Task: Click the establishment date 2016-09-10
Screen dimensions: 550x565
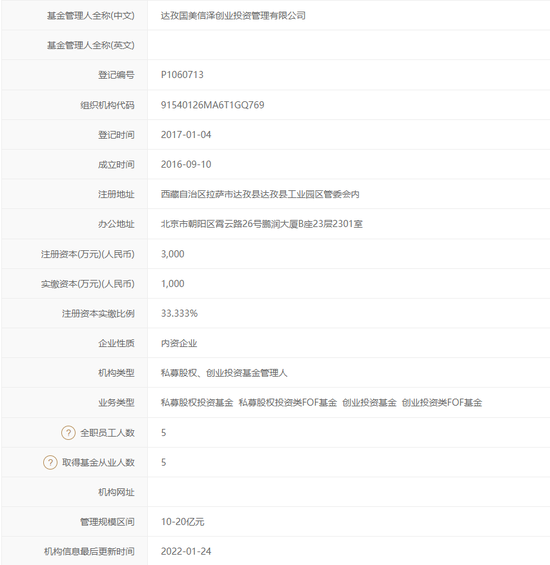Action: [x=186, y=164]
